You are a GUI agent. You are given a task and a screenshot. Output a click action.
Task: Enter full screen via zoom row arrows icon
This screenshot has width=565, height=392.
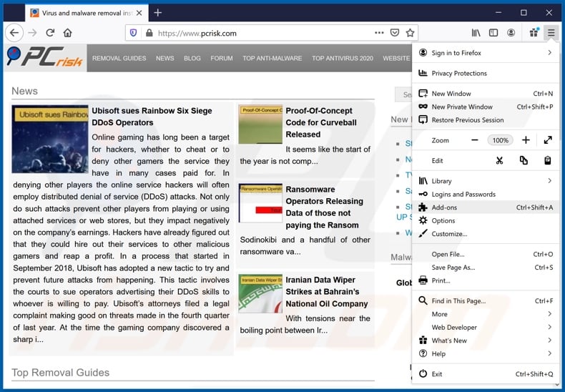[x=548, y=140]
